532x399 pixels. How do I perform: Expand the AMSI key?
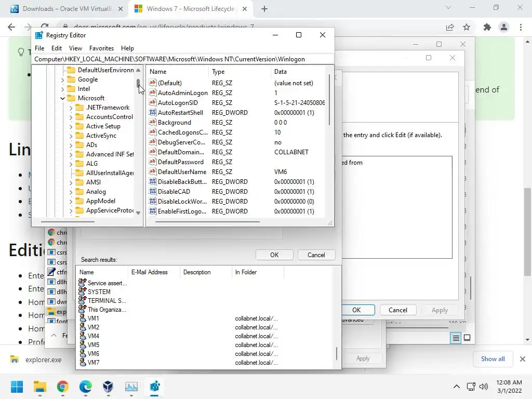click(x=71, y=182)
